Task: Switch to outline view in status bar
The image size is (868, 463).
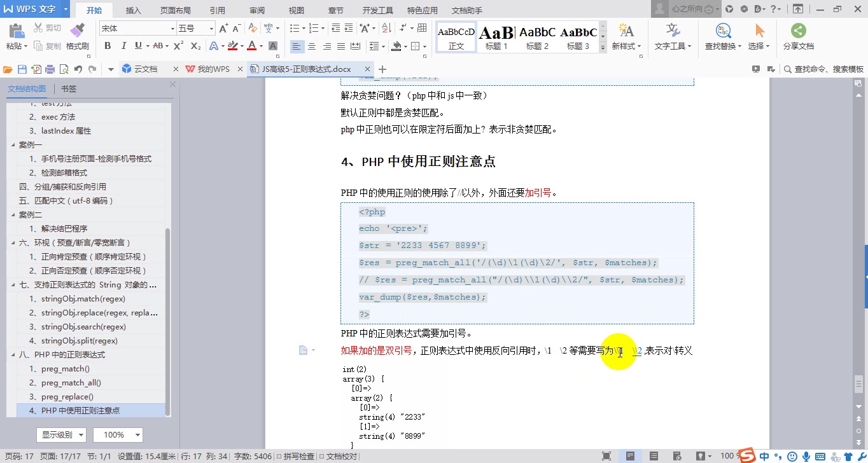Action: (x=654, y=456)
